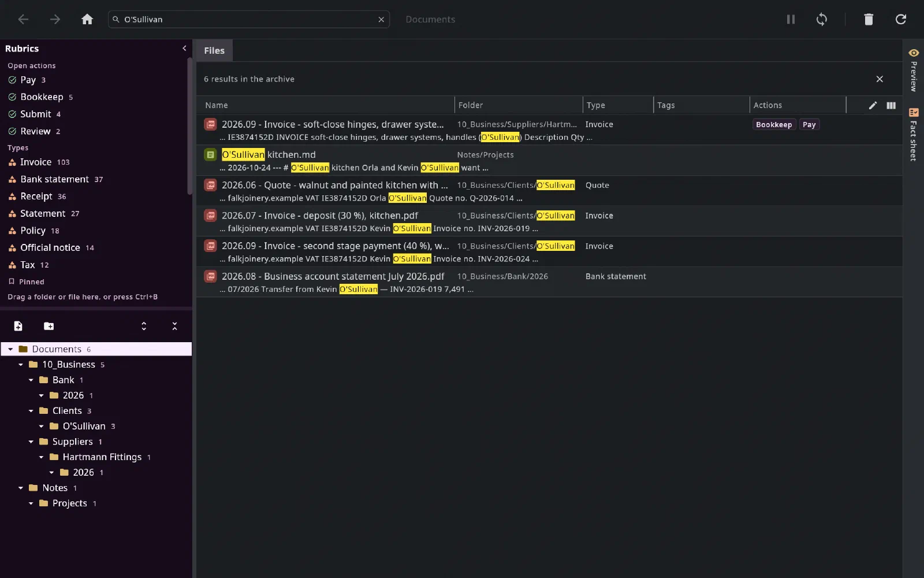
Task: Filter by Pay open action
Action: (27, 80)
